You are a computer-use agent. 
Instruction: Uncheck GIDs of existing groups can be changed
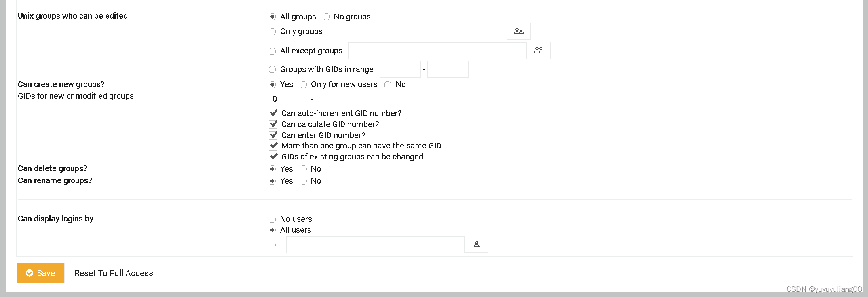pos(274,157)
